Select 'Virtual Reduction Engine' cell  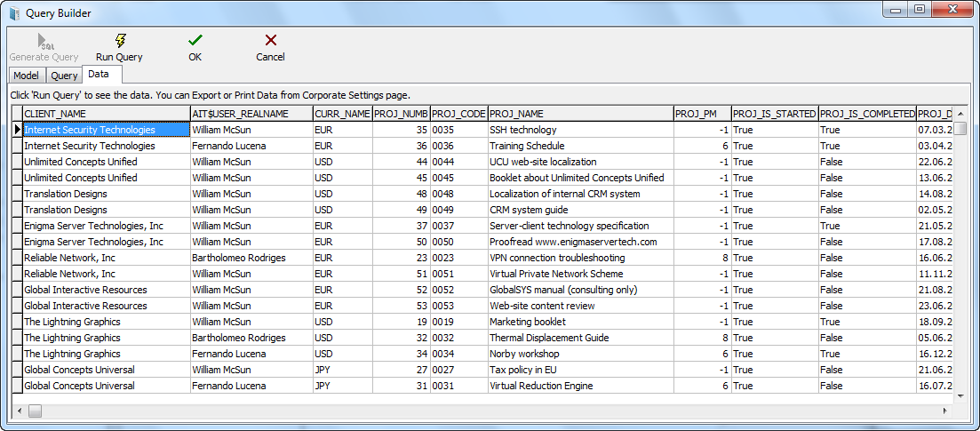(x=580, y=386)
